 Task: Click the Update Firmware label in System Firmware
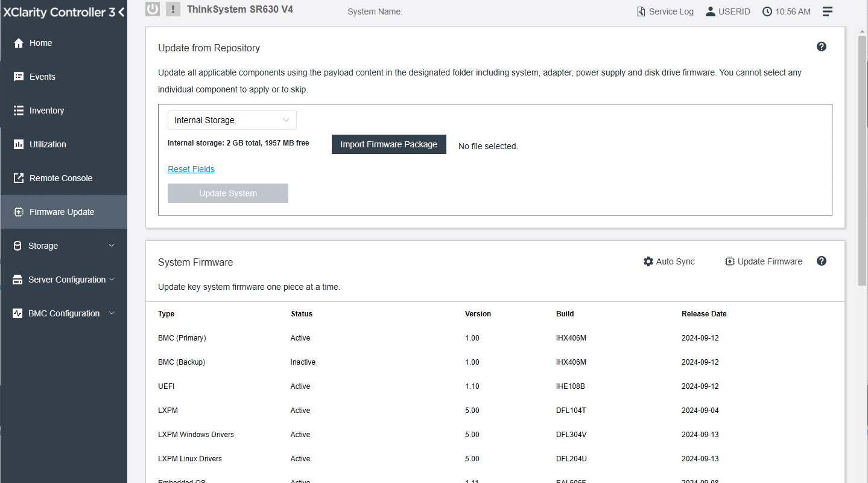tap(770, 261)
